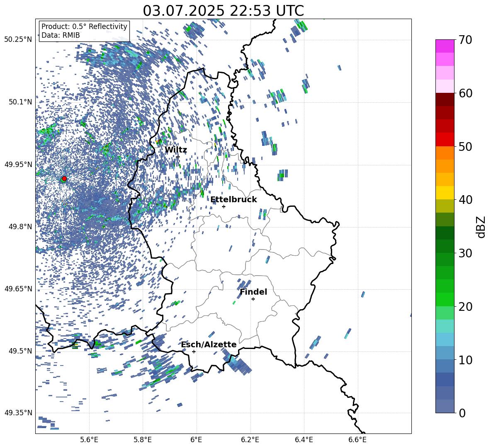This screenshot has height=448, width=491.
Task: Click the timestamp title 03.07.2025 22:53 UTC
Action: pyautogui.click(x=223, y=11)
